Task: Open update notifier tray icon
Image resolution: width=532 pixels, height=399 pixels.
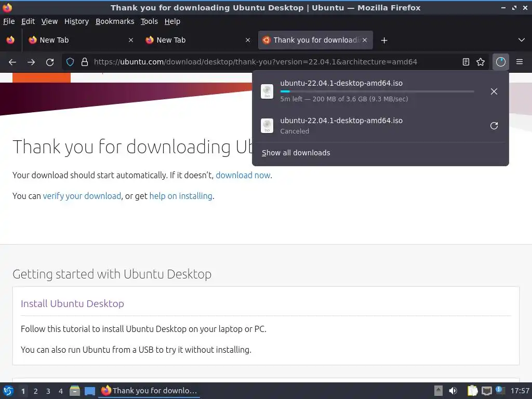Action: [499, 390]
